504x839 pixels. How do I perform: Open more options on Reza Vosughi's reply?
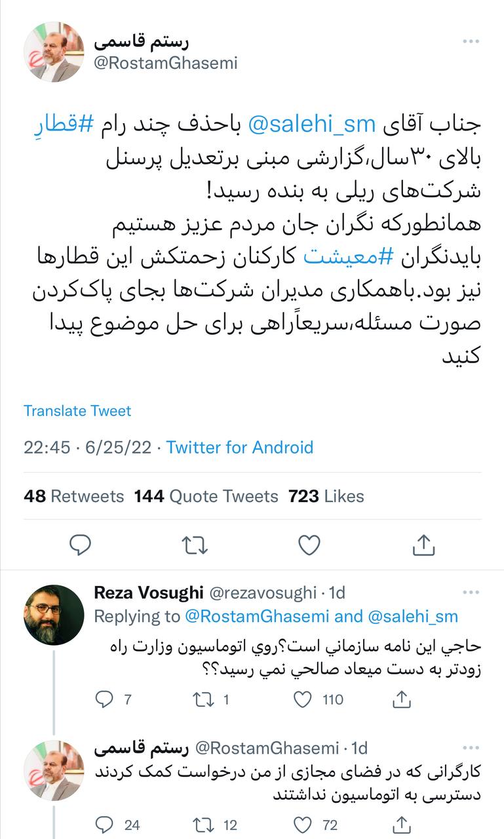click(471, 593)
